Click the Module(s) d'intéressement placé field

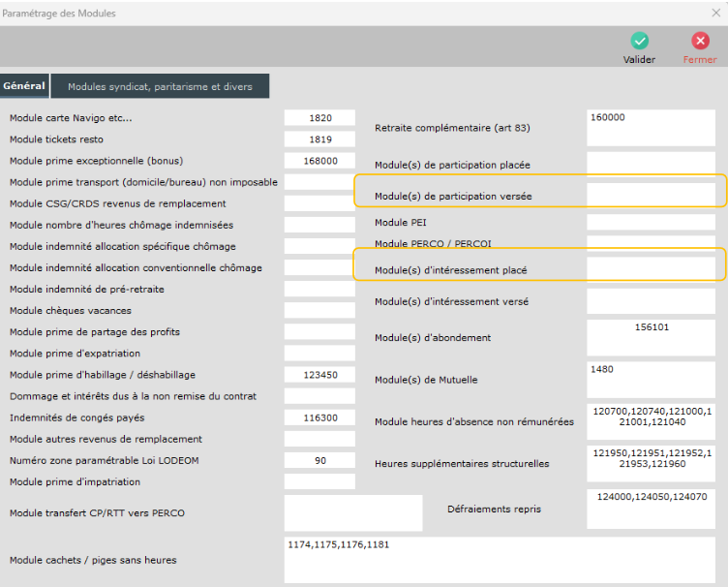tap(651, 268)
